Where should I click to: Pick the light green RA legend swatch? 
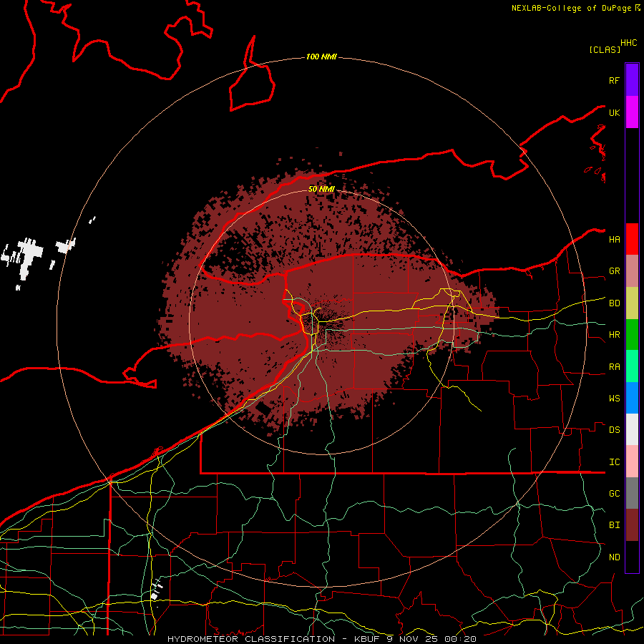pyautogui.click(x=632, y=366)
